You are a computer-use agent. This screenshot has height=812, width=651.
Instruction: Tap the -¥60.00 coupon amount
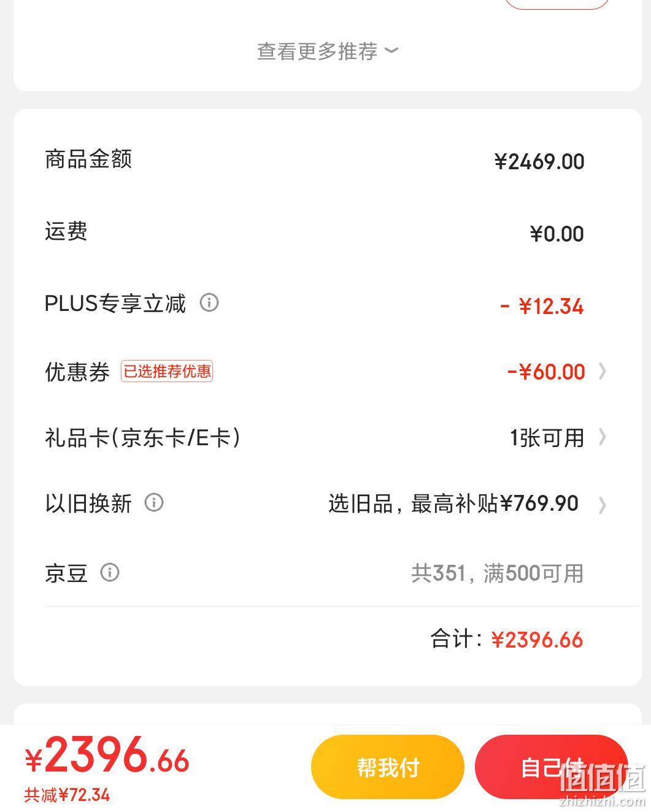[x=546, y=372]
